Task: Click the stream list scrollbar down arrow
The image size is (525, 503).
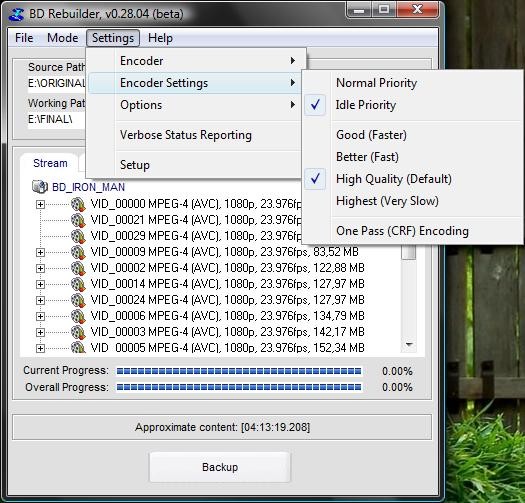Action: coord(409,344)
